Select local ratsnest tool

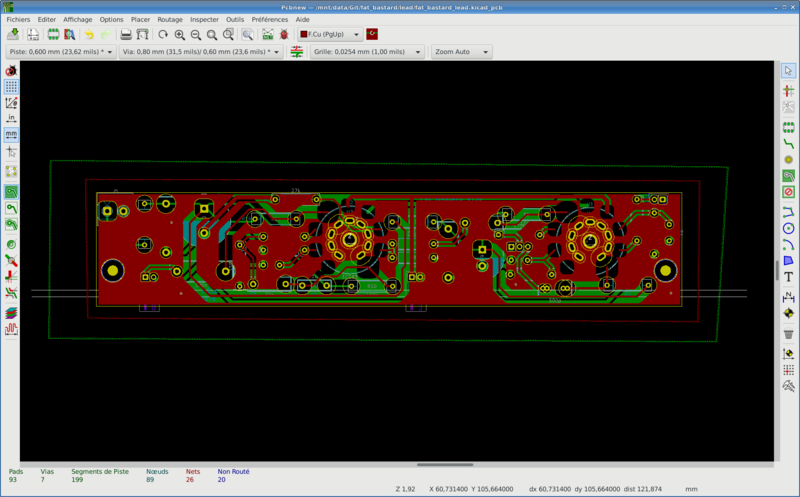click(x=788, y=107)
